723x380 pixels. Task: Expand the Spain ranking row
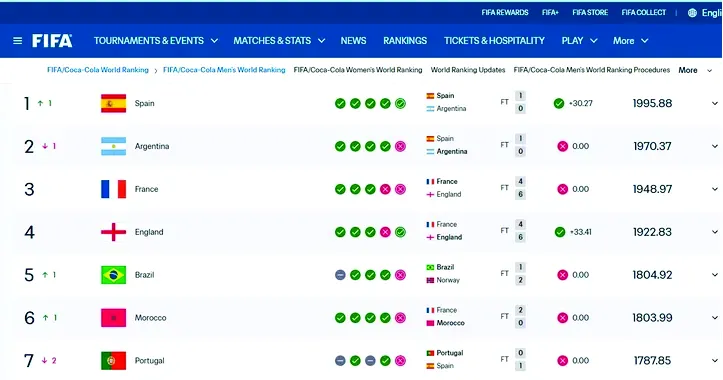coord(714,103)
